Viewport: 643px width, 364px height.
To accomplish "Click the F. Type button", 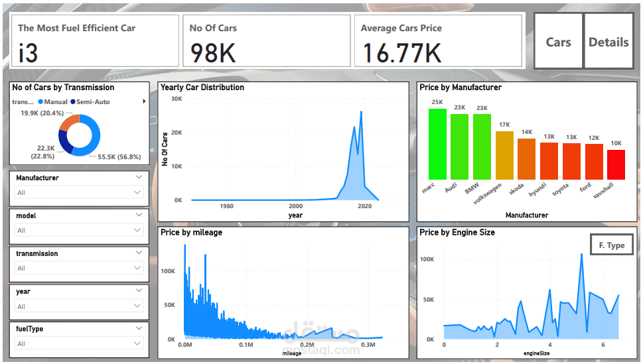I will coord(611,245).
